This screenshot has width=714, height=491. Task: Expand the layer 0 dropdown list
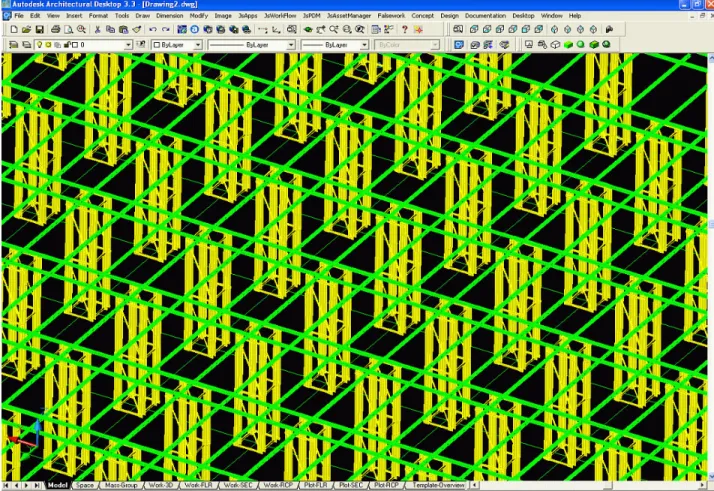[x=128, y=45]
